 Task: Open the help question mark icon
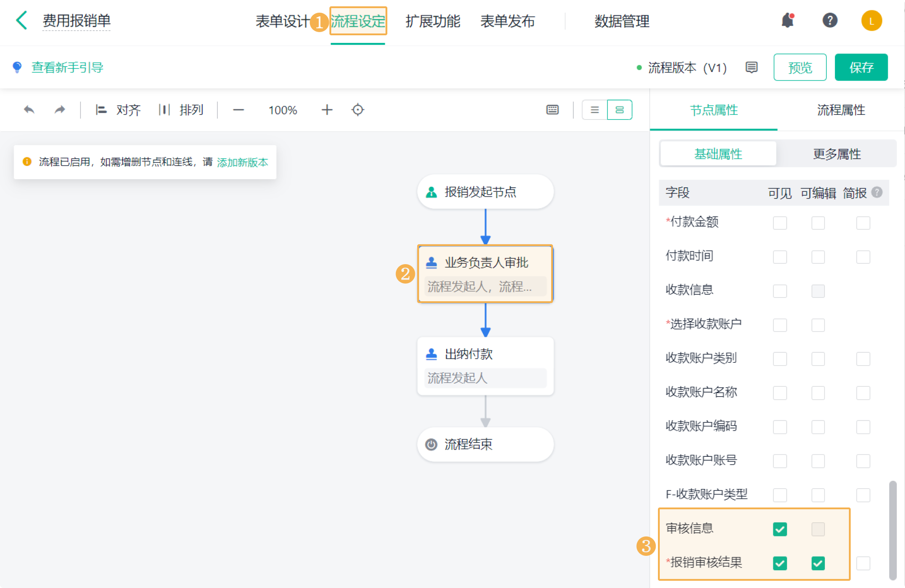(829, 21)
